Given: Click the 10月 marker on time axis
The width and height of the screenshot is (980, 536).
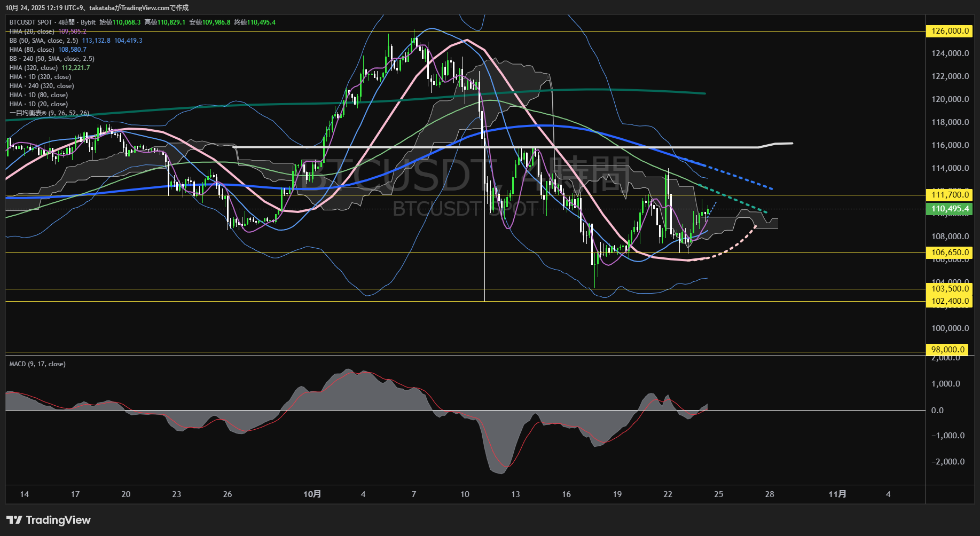Looking at the screenshot, I should pos(312,494).
